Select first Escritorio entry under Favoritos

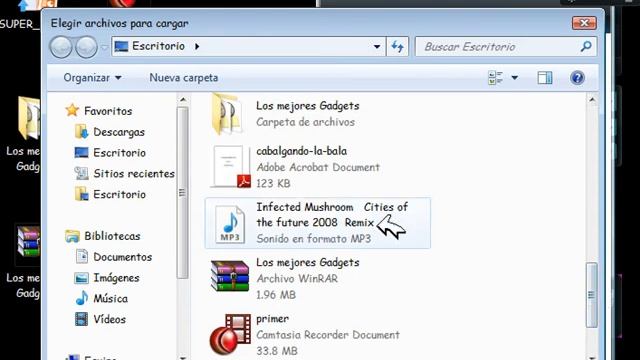click(x=119, y=153)
